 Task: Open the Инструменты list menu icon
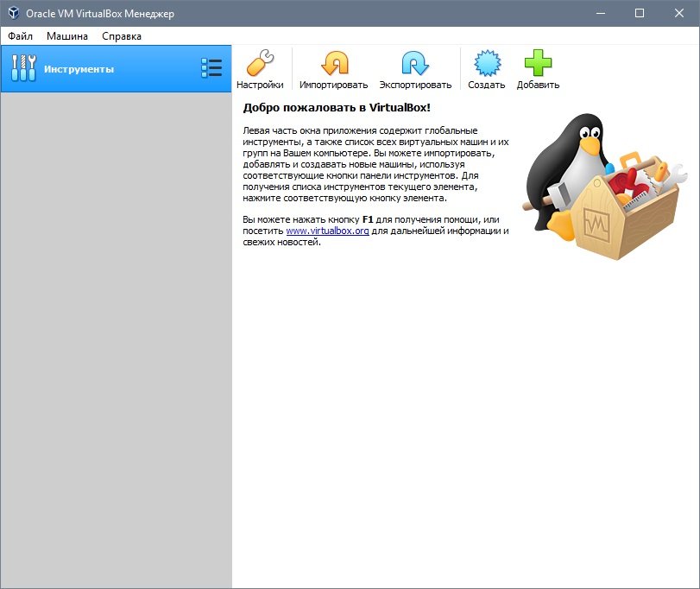211,68
